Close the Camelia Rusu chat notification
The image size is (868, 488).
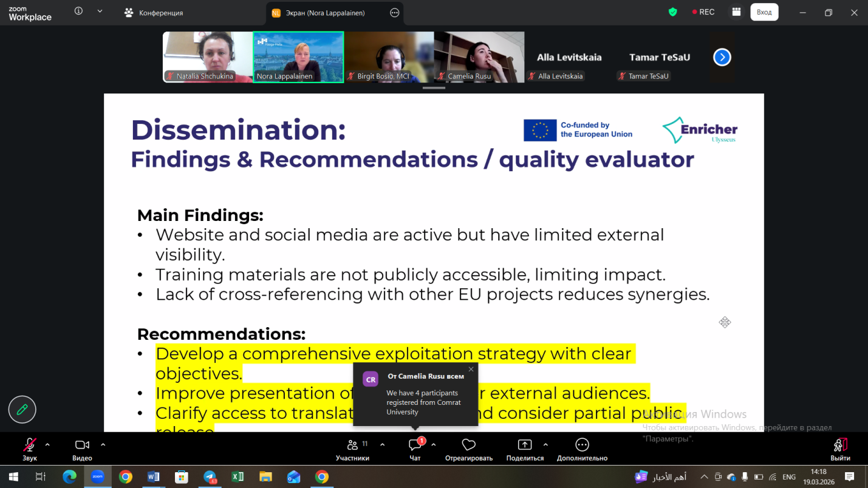471,369
